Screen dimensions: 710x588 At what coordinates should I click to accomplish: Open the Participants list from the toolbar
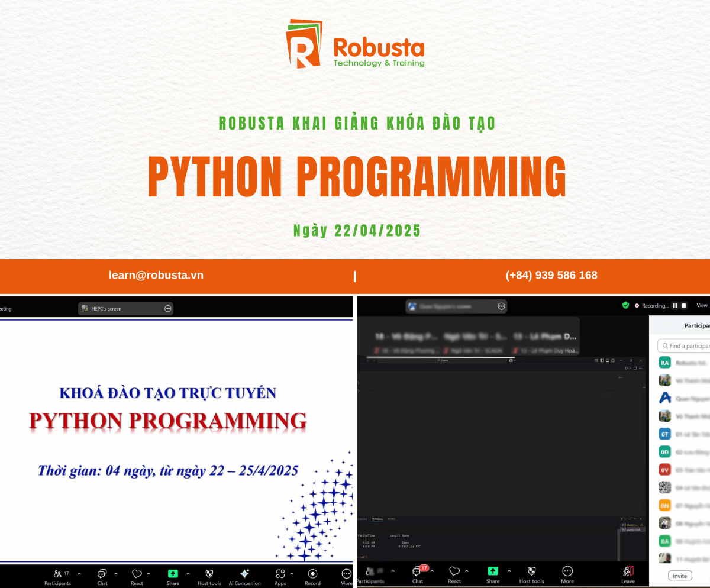(x=57, y=574)
